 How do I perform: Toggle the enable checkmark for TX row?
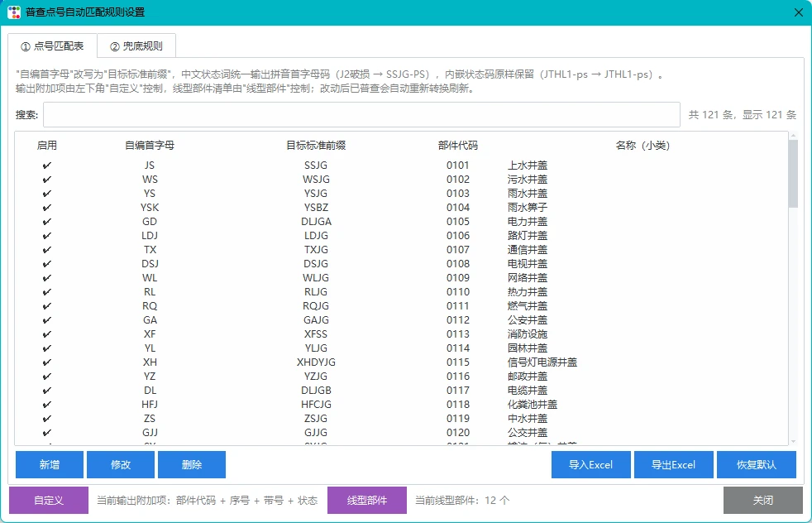pos(46,250)
